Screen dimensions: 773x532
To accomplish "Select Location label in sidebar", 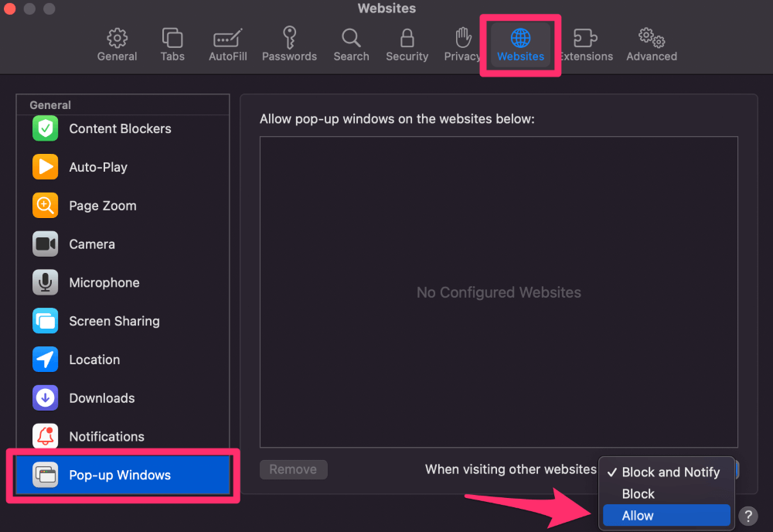I will coord(94,360).
